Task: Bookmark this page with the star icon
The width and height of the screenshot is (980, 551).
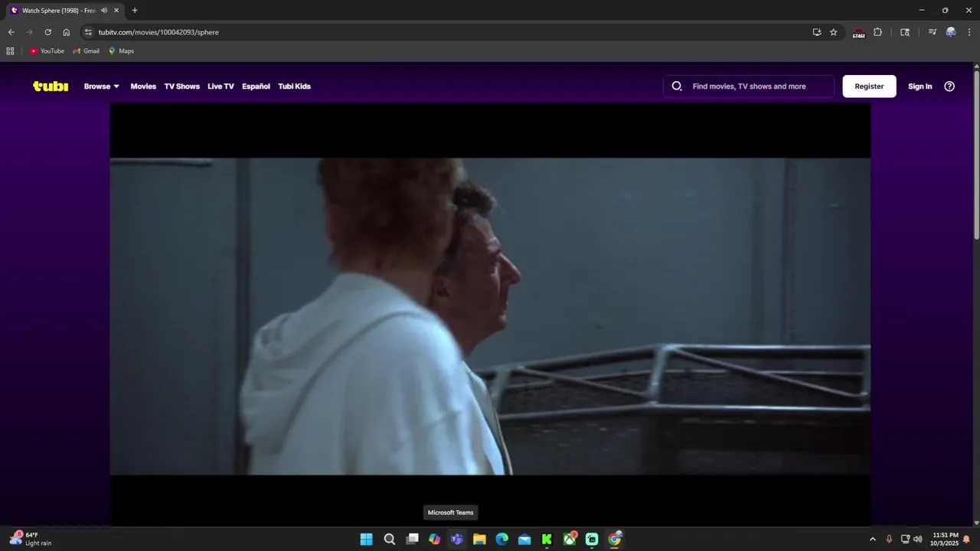Action: [834, 32]
